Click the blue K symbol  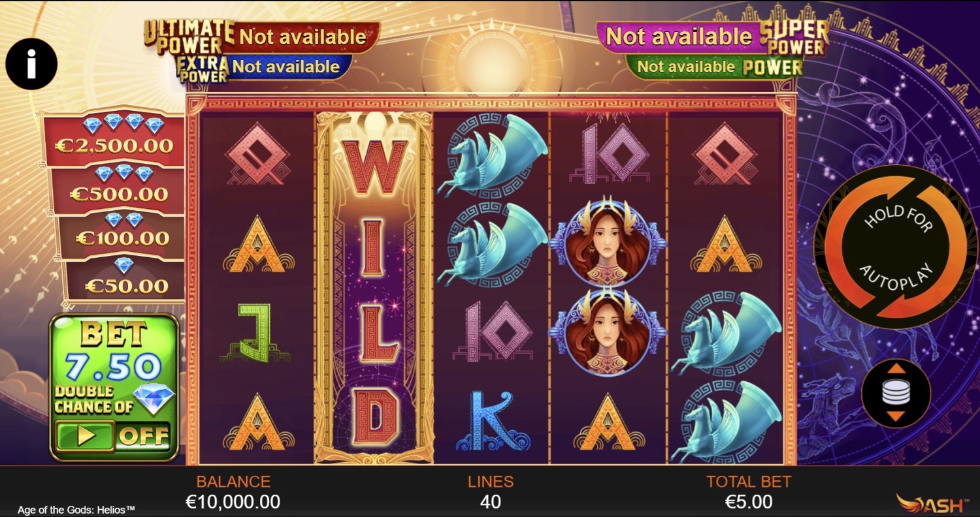point(491,421)
